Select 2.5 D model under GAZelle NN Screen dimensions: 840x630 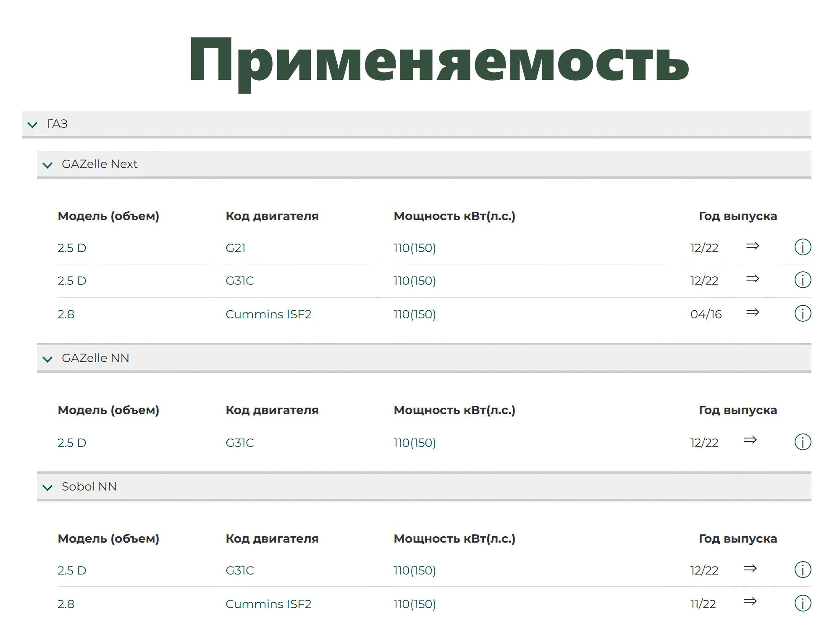(x=72, y=443)
